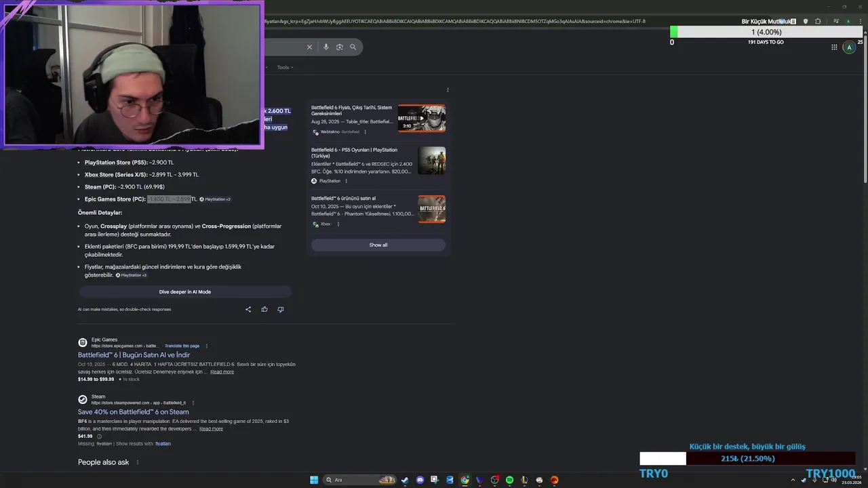Image resolution: width=868 pixels, height=488 pixels.
Task: Play the Webtekno Battlefield video thumbnail
Action: [421, 118]
